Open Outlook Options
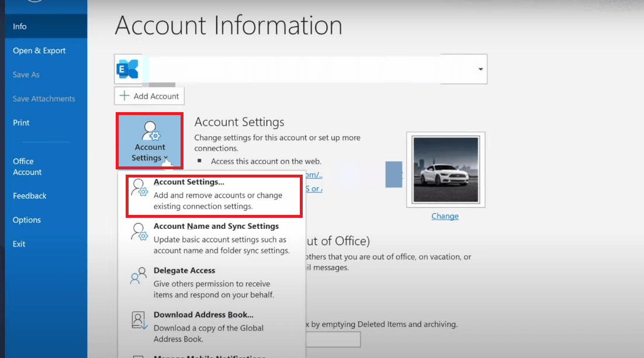This screenshot has height=358, width=644. 27,220
